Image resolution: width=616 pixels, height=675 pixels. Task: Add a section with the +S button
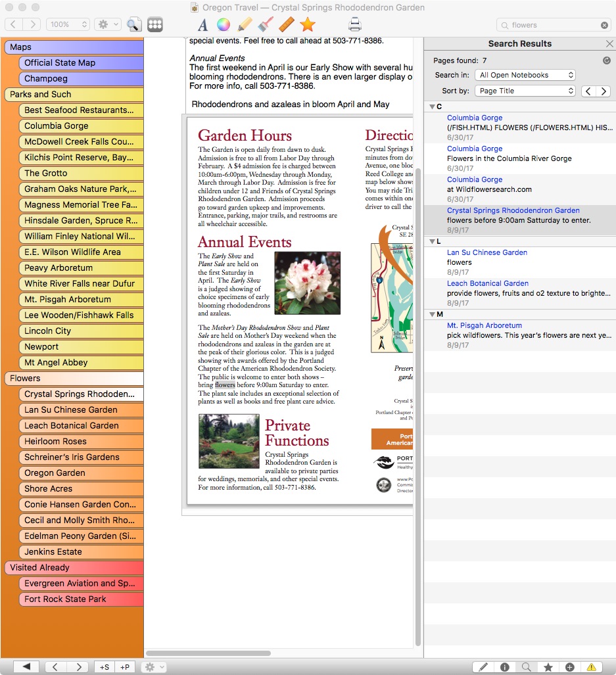(104, 667)
